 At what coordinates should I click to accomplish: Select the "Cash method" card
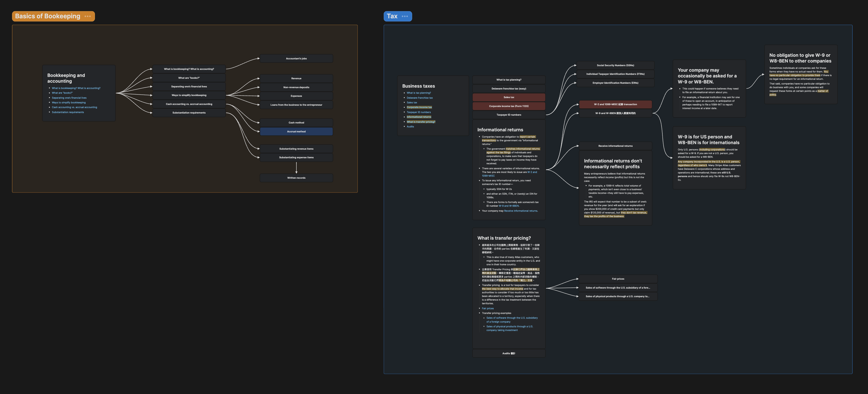(296, 123)
